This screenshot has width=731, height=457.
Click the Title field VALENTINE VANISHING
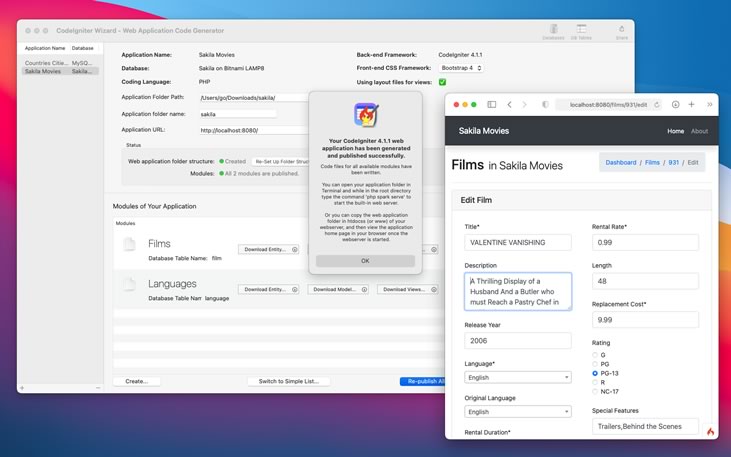(518, 242)
